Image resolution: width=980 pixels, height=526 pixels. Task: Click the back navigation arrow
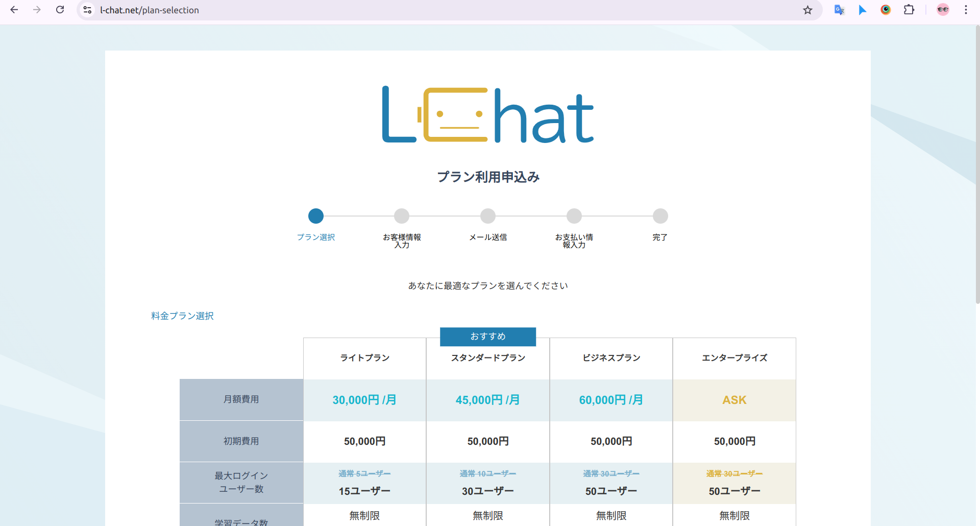tap(14, 10)
